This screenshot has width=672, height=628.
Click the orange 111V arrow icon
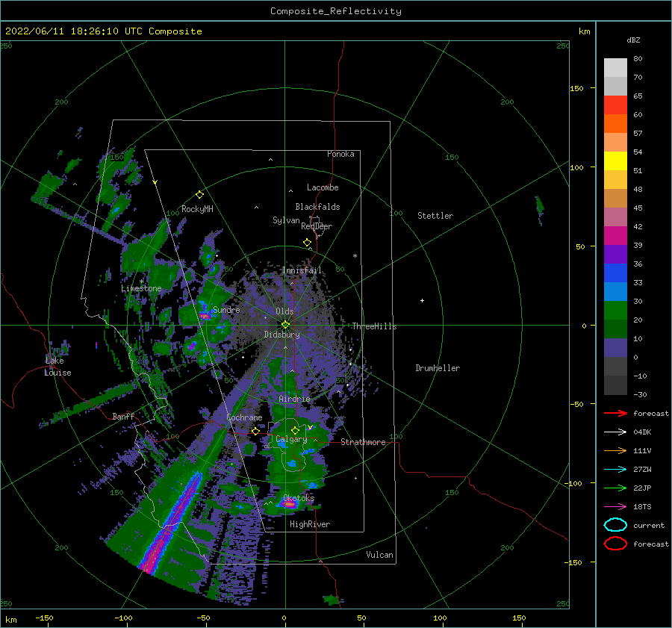[x=615, y=450]
